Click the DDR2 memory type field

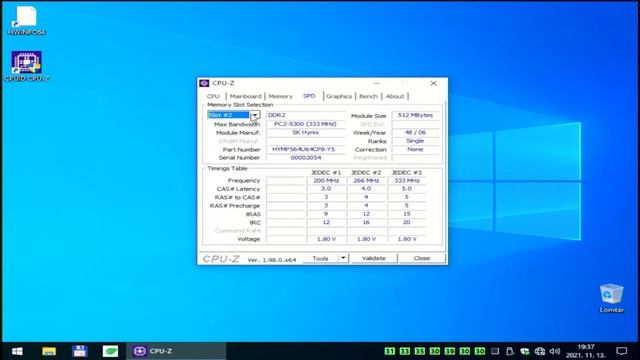306,115
